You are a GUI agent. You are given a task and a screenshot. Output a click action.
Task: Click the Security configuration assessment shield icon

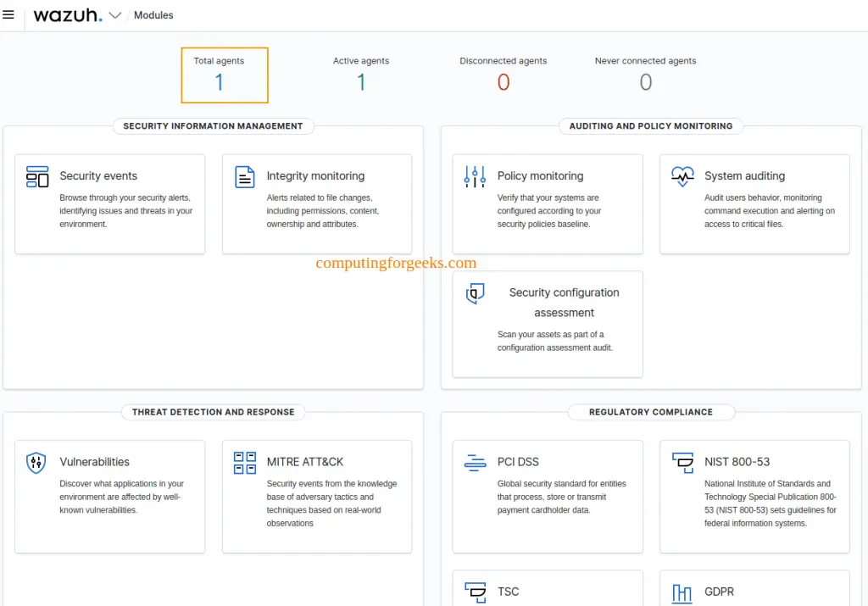475,293
